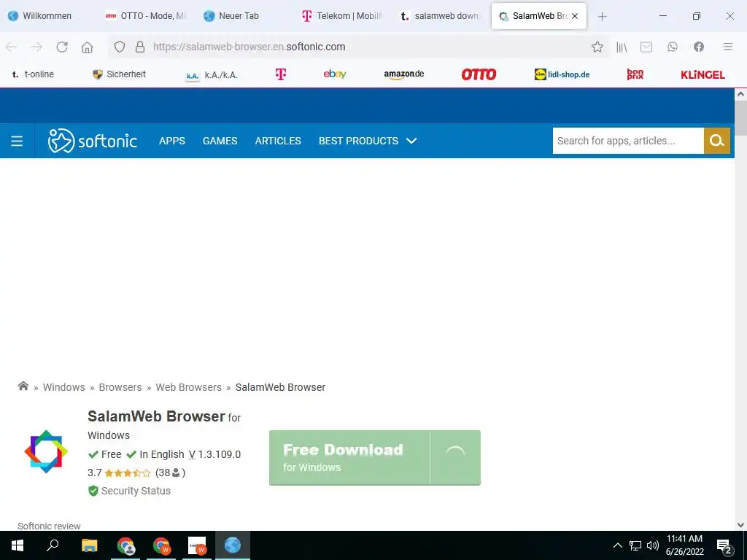The height and width of the screenshot is (560, 747).
Task: Open the bonprix bookmark
Action: pyautogui.click(x=635, y=74)
